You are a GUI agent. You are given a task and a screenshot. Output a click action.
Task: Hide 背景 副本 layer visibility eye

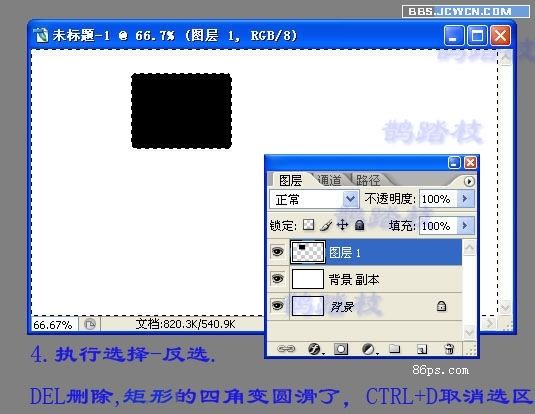click(277, 279)
